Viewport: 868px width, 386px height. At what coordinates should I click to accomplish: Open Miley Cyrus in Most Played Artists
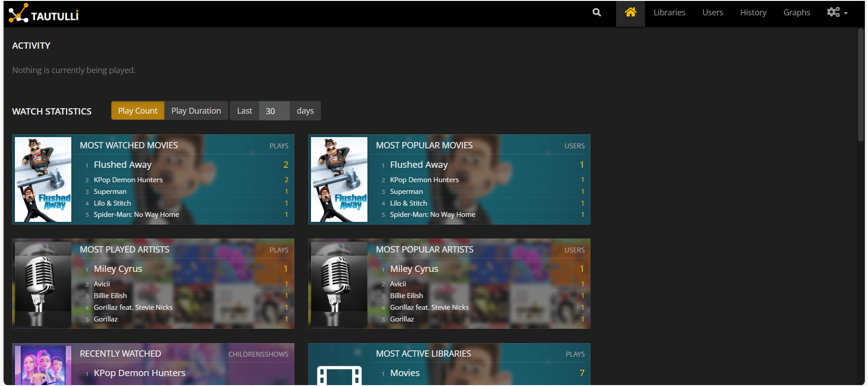tap(118, 269)
